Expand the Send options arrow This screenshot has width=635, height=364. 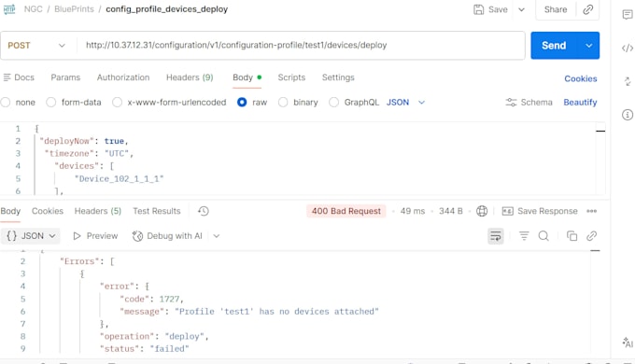tap(589, 46)
